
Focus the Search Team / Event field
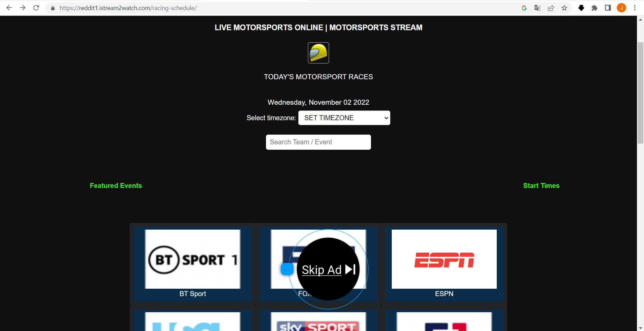(x=318, y=142)
